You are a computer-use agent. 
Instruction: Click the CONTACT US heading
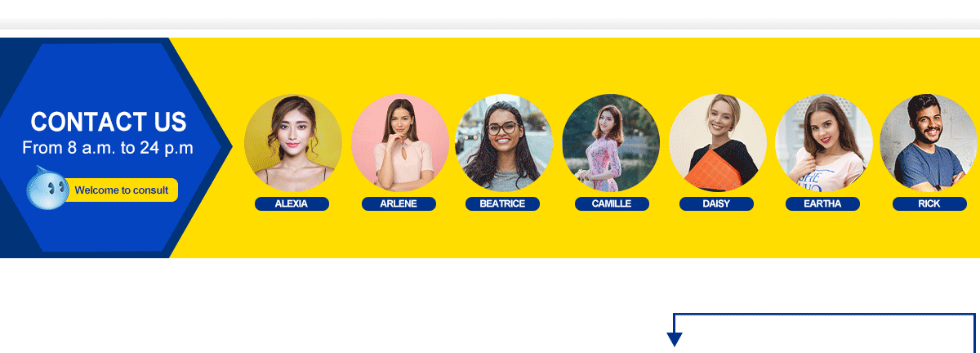click(x=109, y=122)
